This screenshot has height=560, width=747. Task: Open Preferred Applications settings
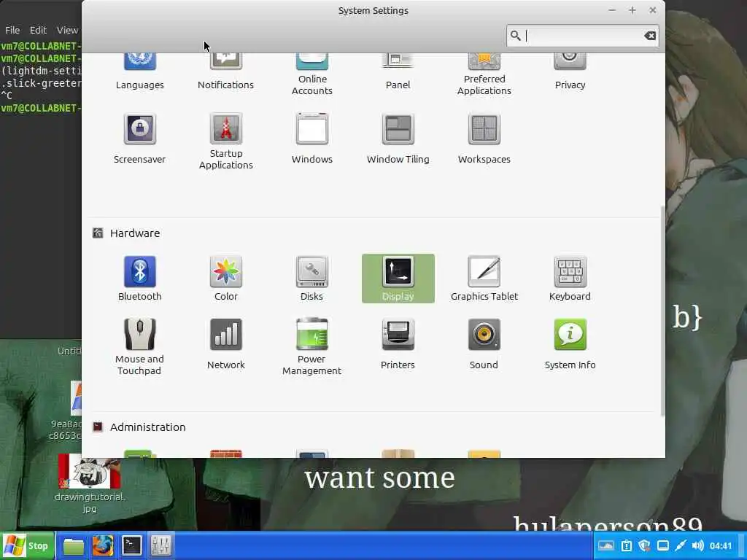point(484,74)
